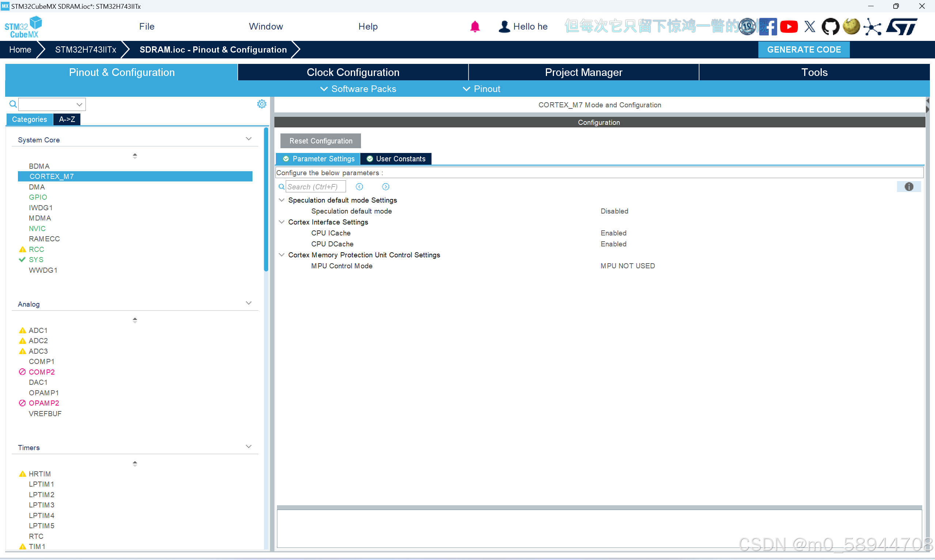Image resolution: width=935 pixels, height=560 pixels.
Task: Switch to the Clock Configuration tab
Action: click(353, 72)
